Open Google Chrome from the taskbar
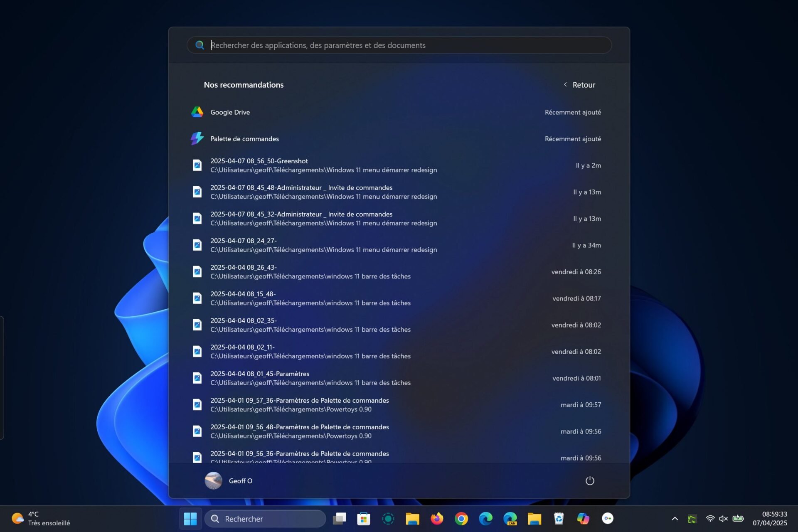 point(461,519)
